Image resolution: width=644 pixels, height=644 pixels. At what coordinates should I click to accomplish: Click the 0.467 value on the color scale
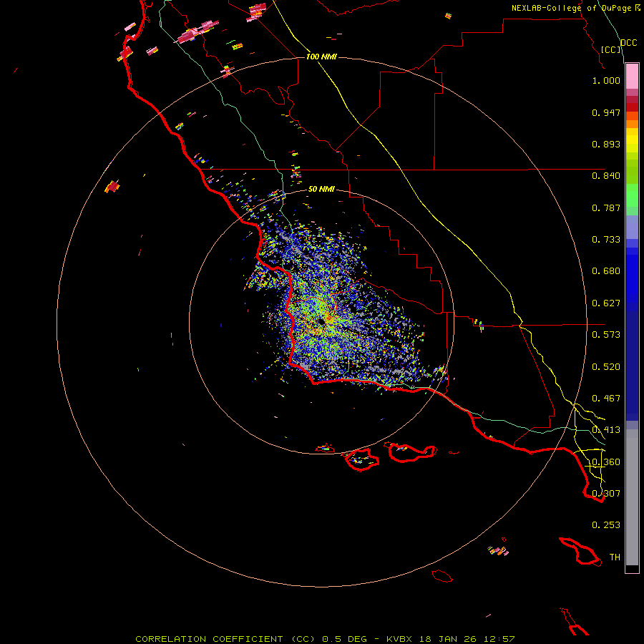tap(606, 399)
